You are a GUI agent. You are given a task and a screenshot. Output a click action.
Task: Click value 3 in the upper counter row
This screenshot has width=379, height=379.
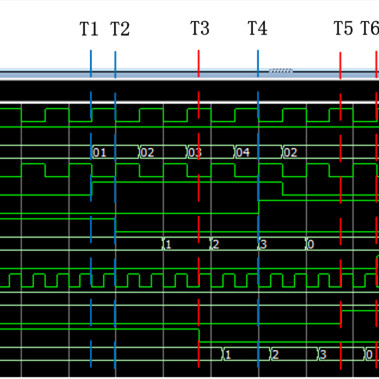tap(263, 245)
